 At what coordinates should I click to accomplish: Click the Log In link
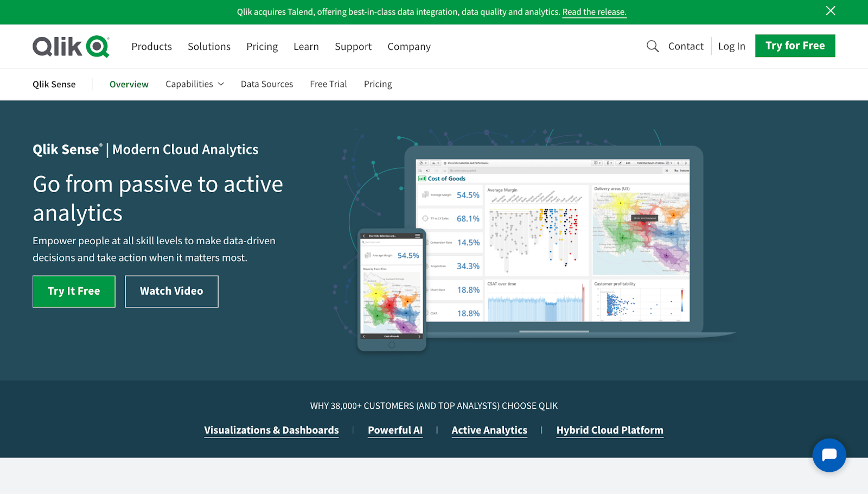pyautogui.click(x=732, y=46)
